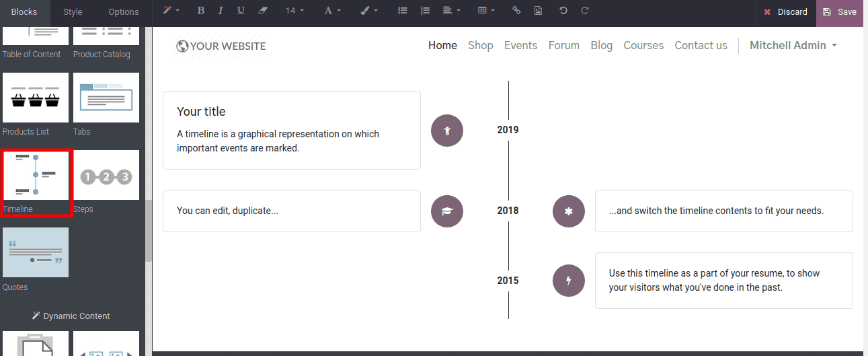Open the Forum menu item
868x356 pixels.
(x=563, y=45)
